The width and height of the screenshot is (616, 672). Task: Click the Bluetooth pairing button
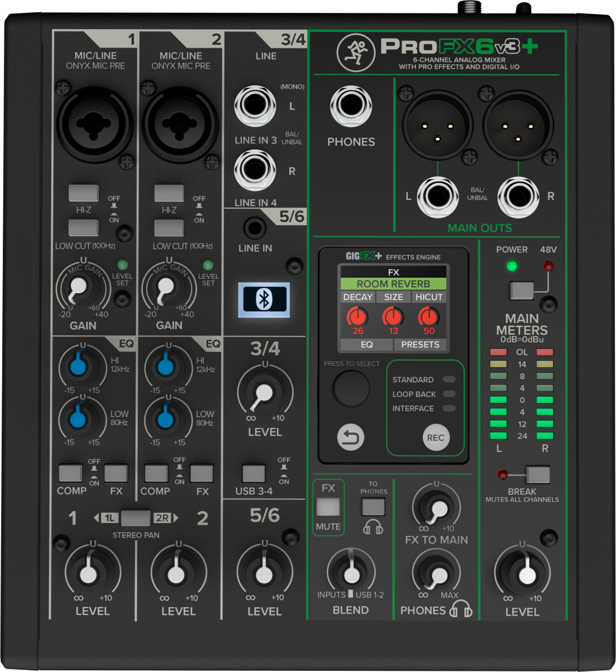[264, 300]
